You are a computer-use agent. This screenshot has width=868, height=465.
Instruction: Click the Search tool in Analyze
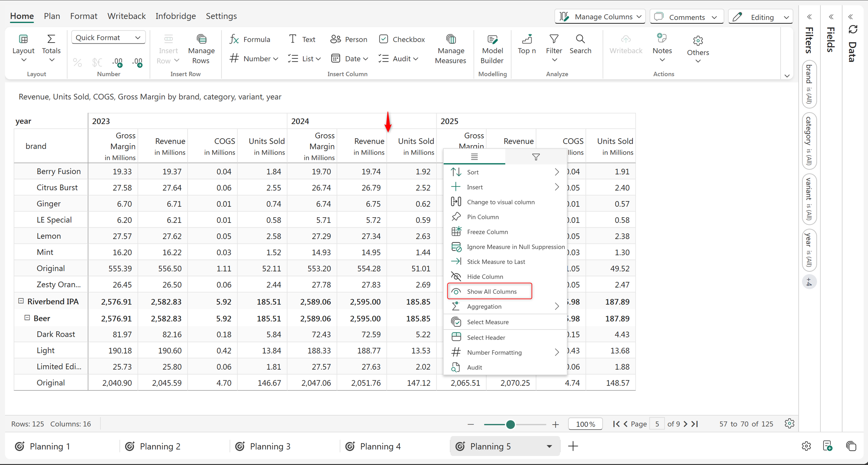(580, 44)
